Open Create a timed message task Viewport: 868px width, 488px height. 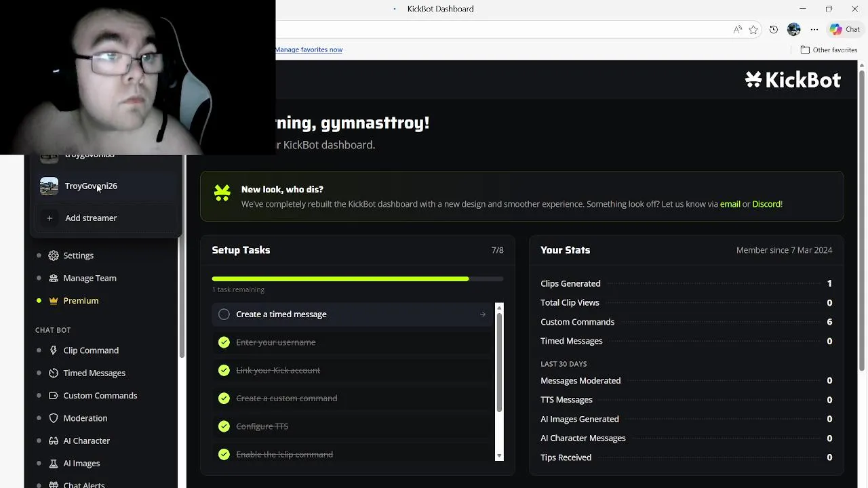point(353,314)
